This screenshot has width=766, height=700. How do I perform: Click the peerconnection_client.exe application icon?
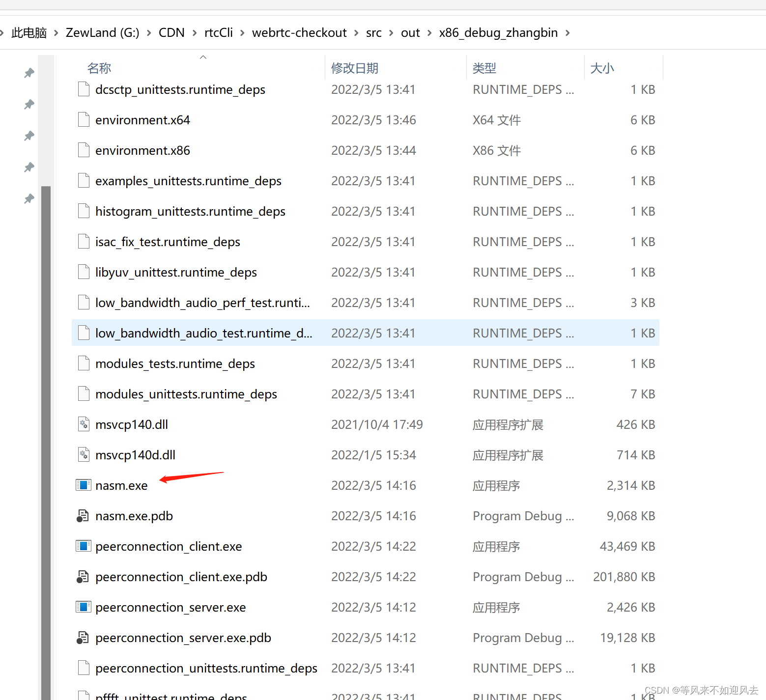pos(84,546)
